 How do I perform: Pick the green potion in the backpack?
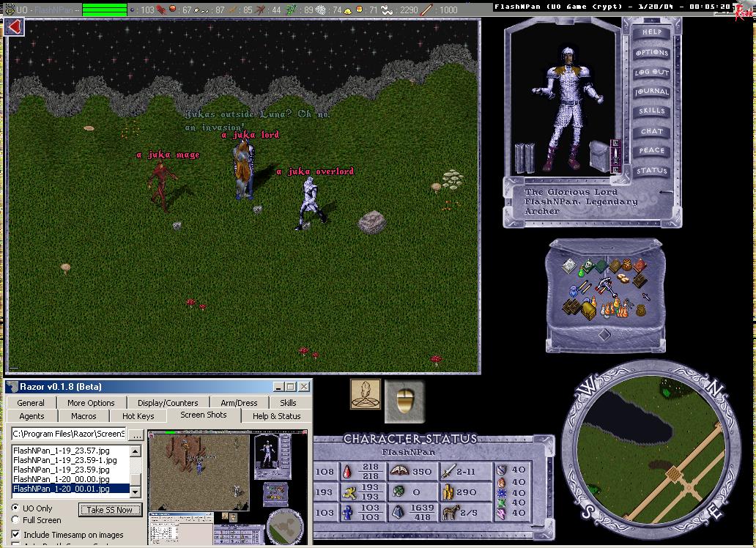(x=582, y=273)
